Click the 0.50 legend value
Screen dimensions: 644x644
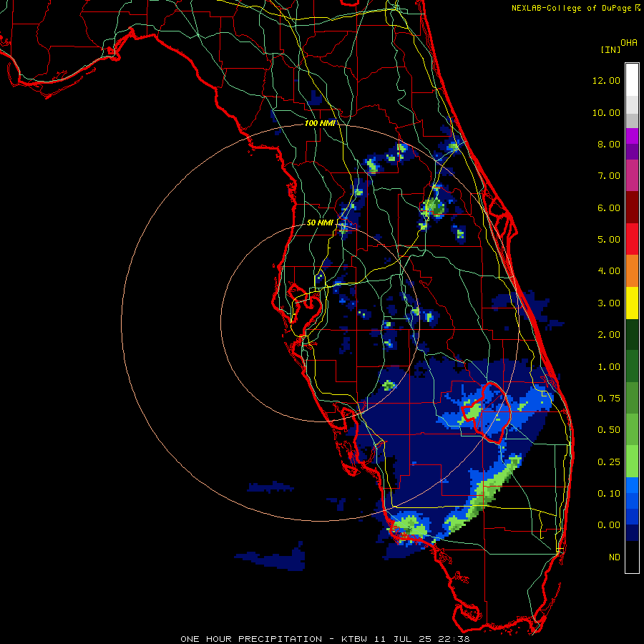(609, 430)
